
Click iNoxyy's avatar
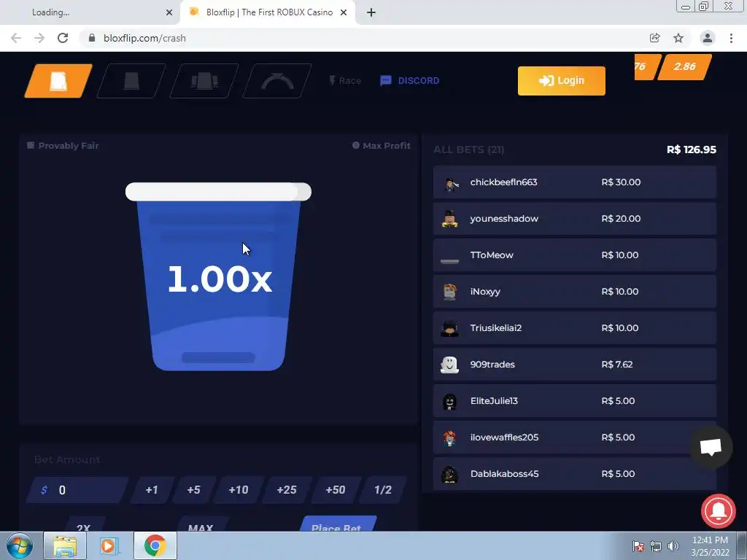[x=449, y=292]
